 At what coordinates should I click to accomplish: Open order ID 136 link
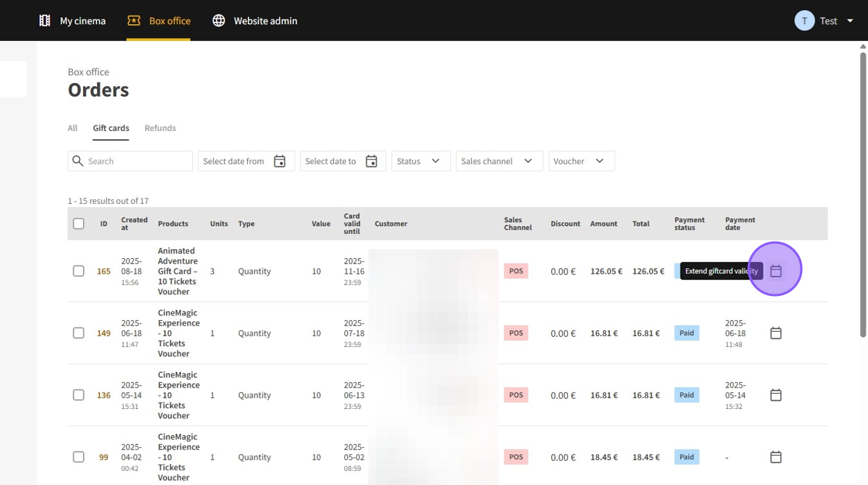[104, 395]
